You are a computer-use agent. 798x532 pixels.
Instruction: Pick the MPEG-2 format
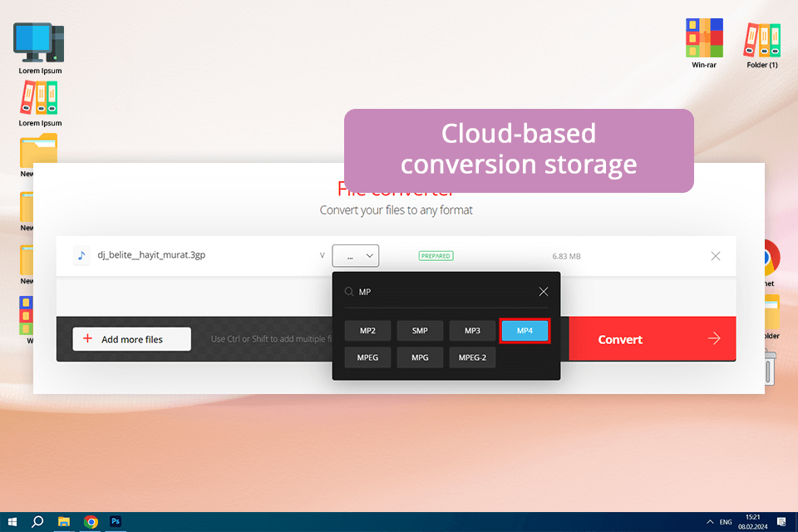(472, 357)
